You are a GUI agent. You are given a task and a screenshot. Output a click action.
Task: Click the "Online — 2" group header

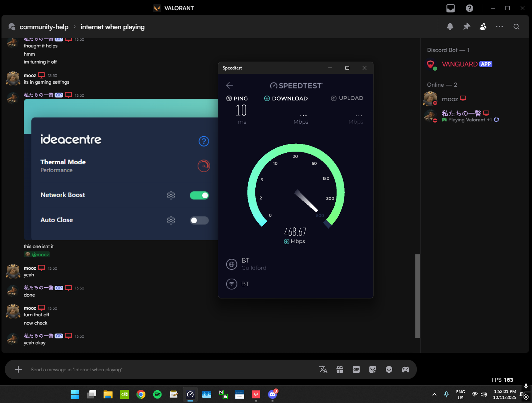(x=442, y=85)
